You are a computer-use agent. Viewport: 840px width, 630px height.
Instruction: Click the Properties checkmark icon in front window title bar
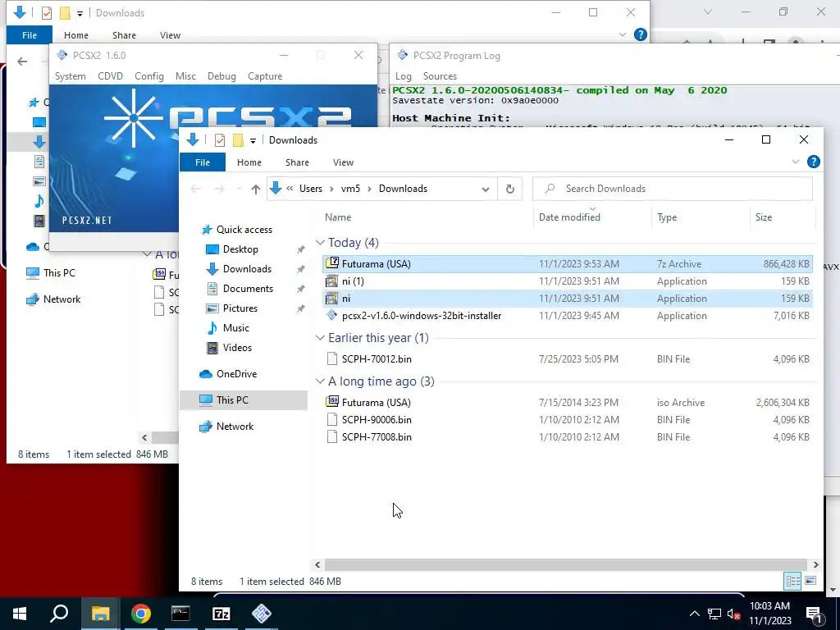coord(220,140)
